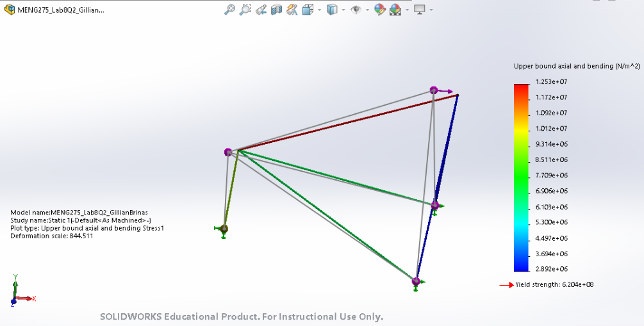Click the Deformation scale: 844.511 text
Screen dimensions: 644x326
pos(51,236)
